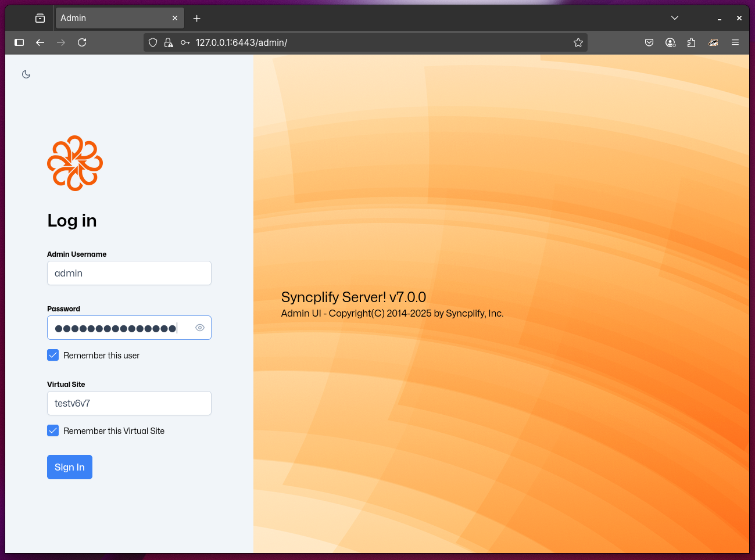Click the Save to Pocket icon
The height and width of the screenshot is (560, 755).
(649, 42)
